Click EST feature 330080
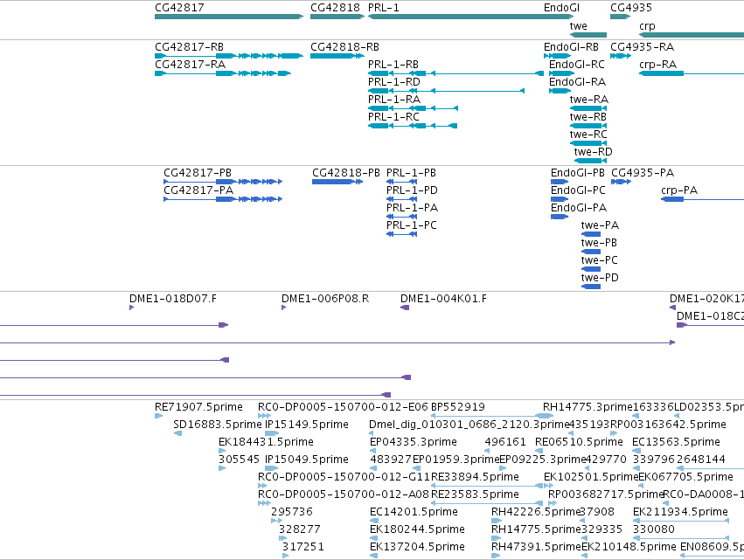Viewport: 744px width, 560px height. pyautogui.click(x=681, y=538)
